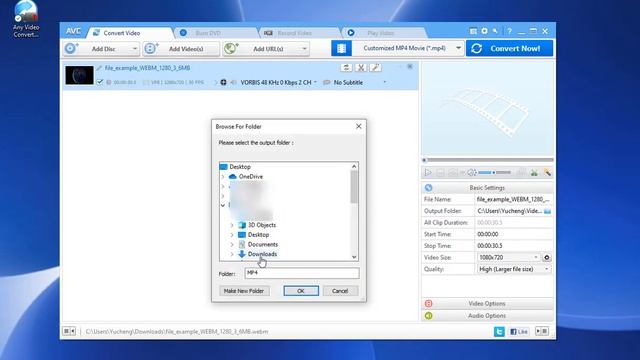The height and width of the screenshot is (360, 640).
Task: Click the add audio track plus icon
Action: [x=223, y=82]
